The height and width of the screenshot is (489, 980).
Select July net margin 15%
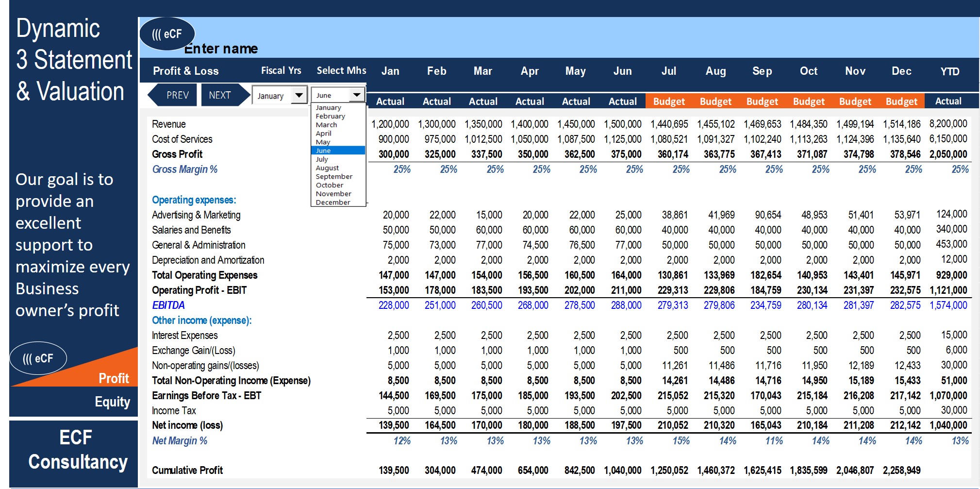(681, 441)
